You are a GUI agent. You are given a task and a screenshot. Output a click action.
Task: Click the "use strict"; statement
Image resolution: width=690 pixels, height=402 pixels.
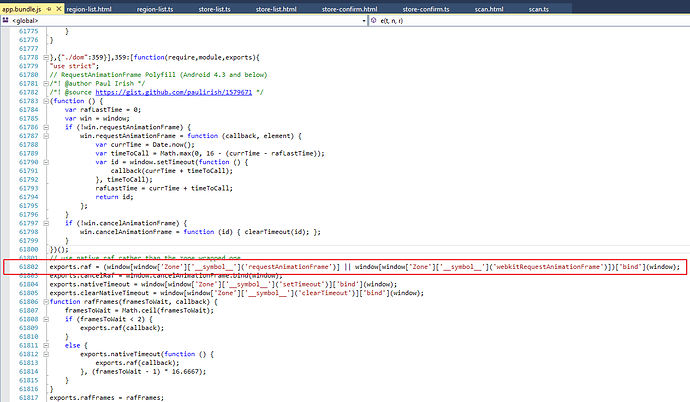tap(74, 66)
